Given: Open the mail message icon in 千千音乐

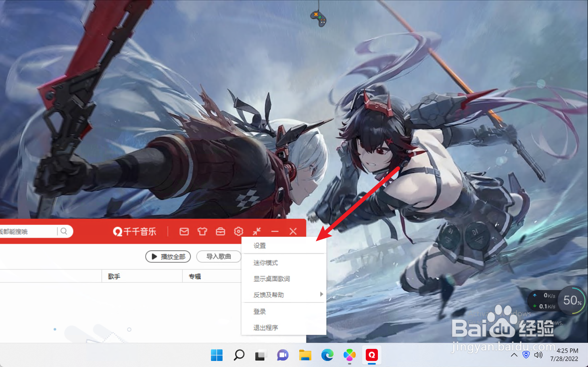Looking at the screenshot, I should click(184, 231).
